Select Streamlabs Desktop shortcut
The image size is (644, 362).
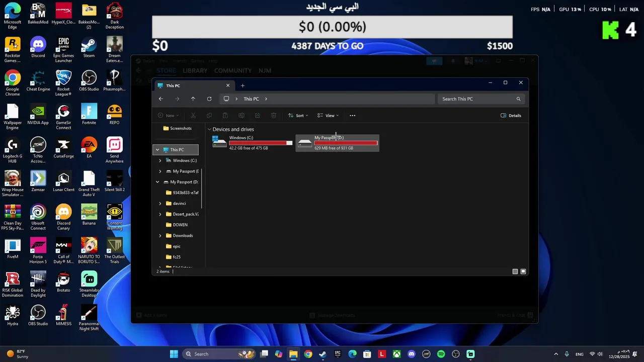89,284
